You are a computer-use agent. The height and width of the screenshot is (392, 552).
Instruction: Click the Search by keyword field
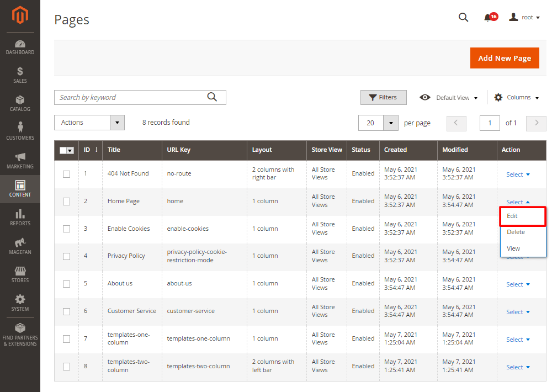point(131,98)
